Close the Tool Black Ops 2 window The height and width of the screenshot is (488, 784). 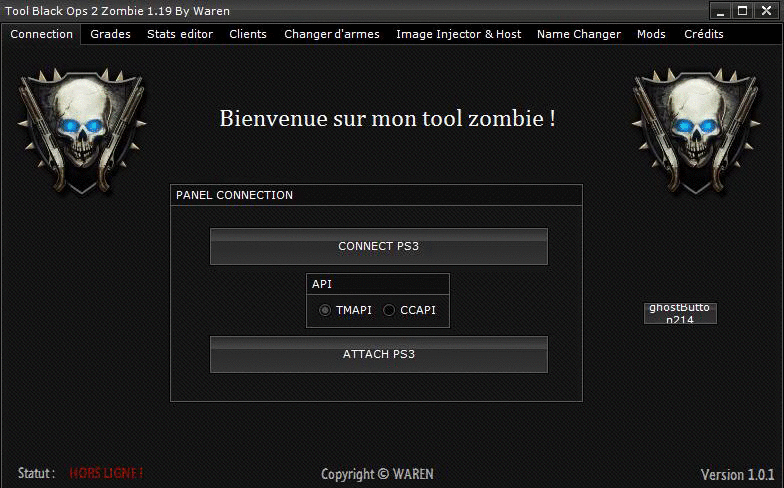(766, 11)
